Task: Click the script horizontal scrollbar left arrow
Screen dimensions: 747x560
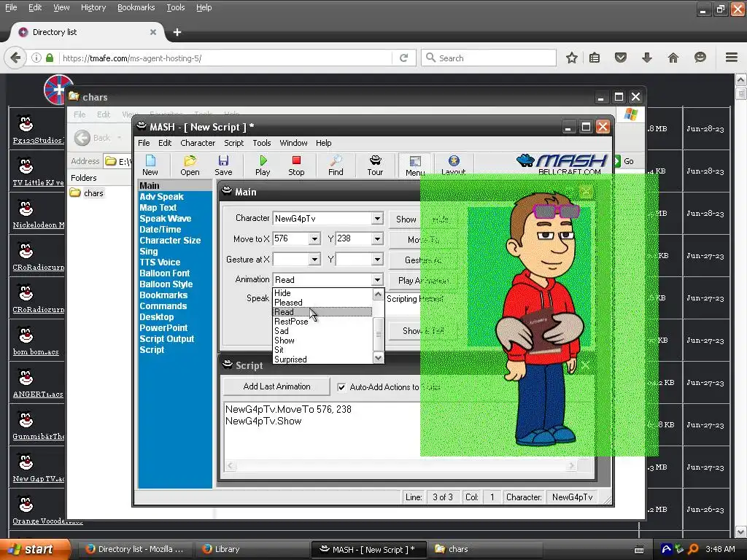Action: coord(231,466)
